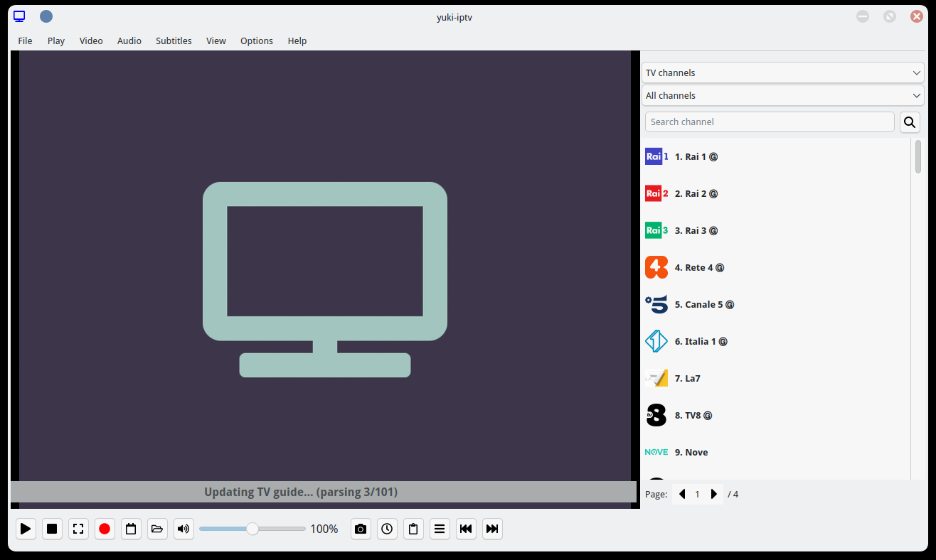
Task: Click the Search channel input field
Action: tap(770, 122)
